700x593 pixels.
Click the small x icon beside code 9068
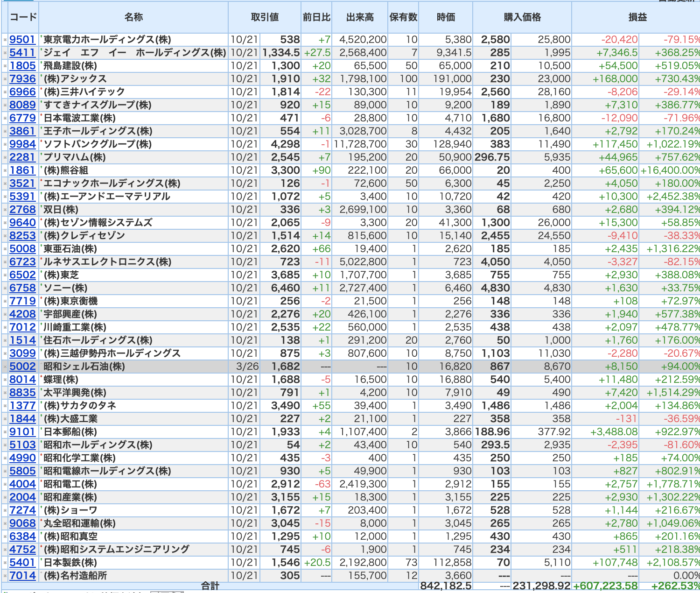(x=5, y=524)
